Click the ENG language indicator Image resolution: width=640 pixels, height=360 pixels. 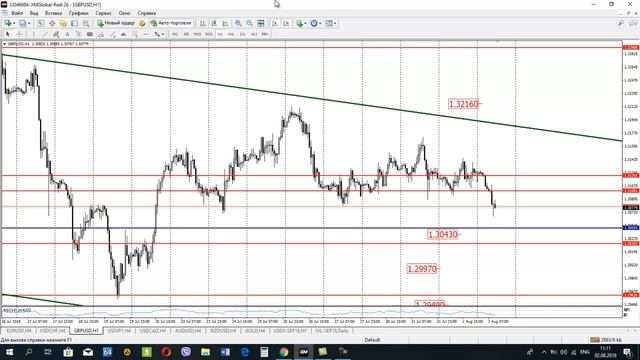[585, 351]
